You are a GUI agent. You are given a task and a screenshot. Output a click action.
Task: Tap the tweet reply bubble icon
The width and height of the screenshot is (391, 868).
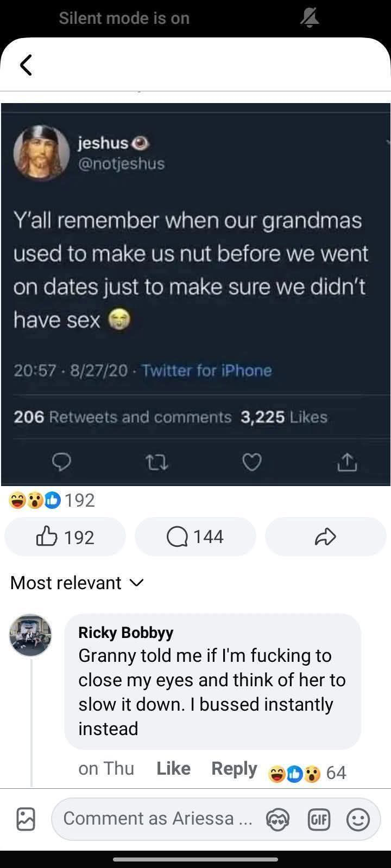point(61,462)
